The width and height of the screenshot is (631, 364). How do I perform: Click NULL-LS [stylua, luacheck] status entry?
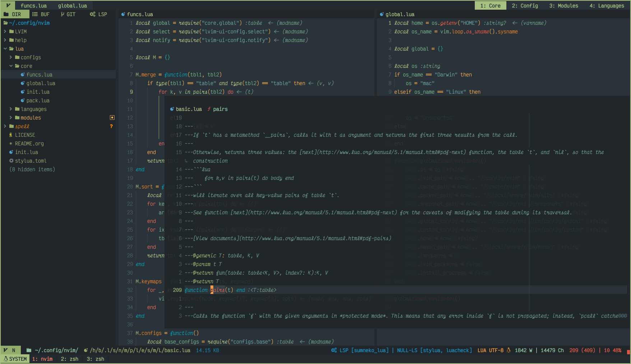(435, 350)
